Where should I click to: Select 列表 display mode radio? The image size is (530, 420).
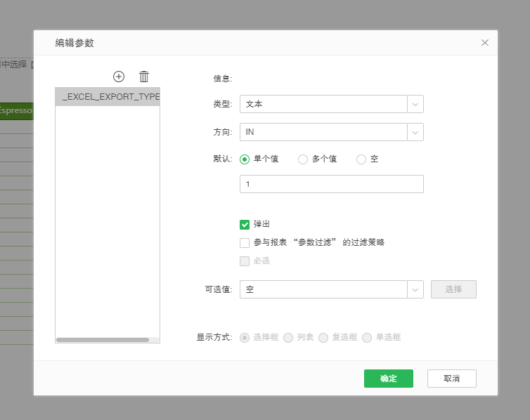click(x=288, y=338)
